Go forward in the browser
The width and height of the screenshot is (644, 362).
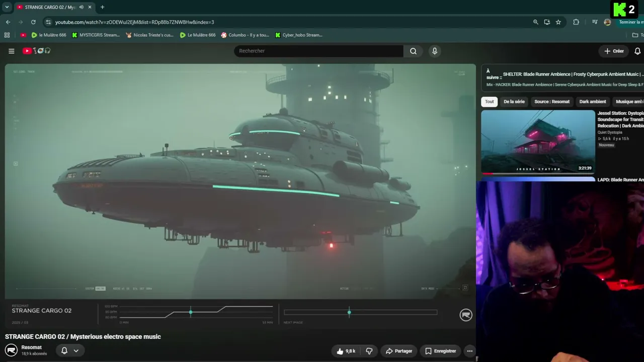click(21, 22)
